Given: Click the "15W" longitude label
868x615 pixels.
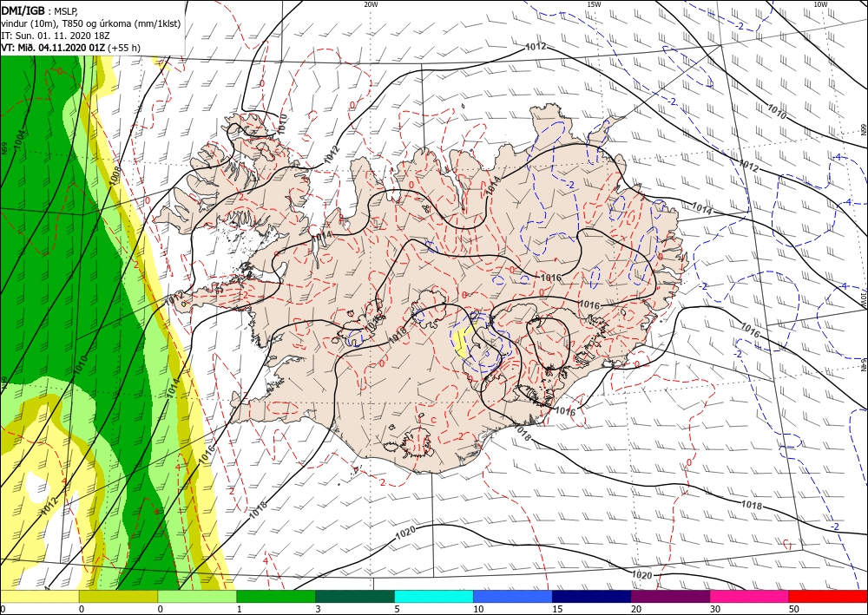Looking at the screenshot, I should pyautogui.click(x=594, y=4).
